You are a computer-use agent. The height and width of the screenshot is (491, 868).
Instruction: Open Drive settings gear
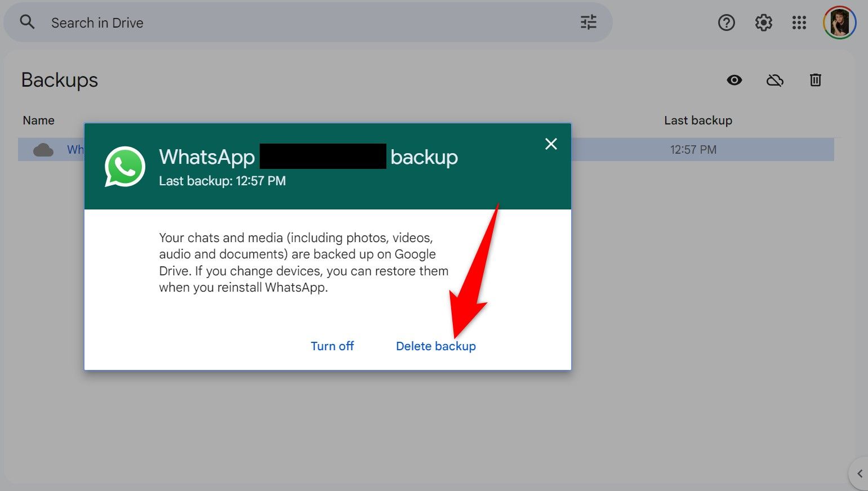[x=763, y=23]
